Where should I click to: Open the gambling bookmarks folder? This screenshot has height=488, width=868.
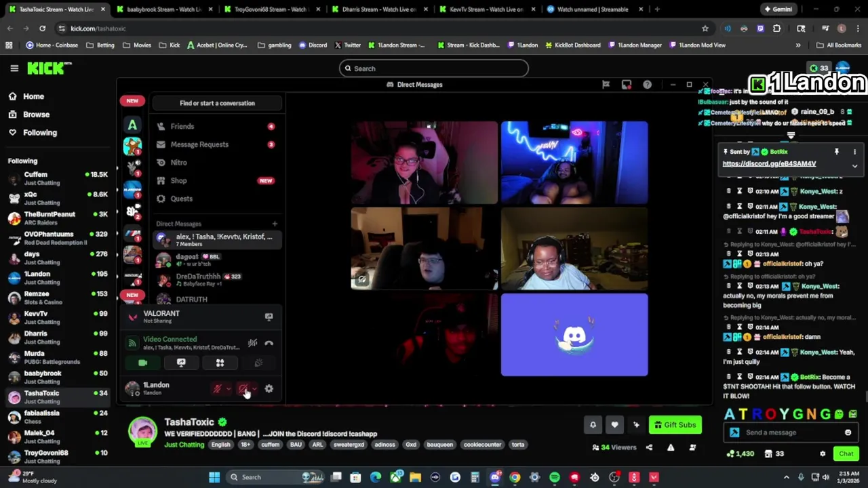[x=274, y=45]
